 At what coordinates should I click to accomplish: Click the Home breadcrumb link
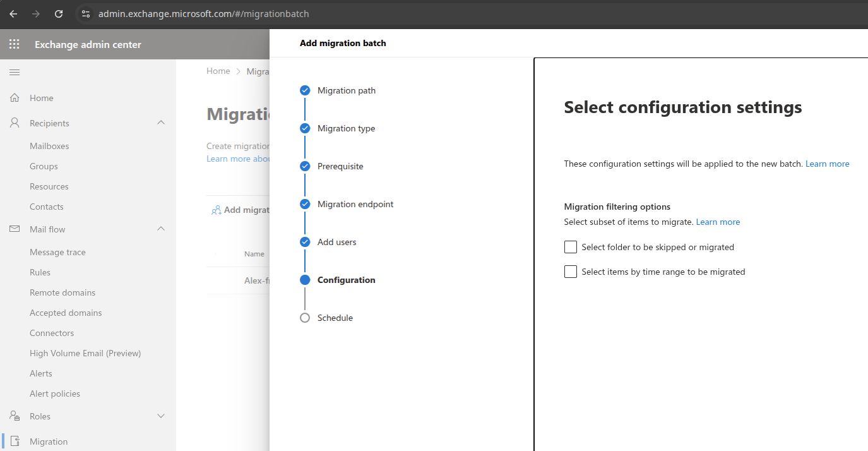coord(218,71)
